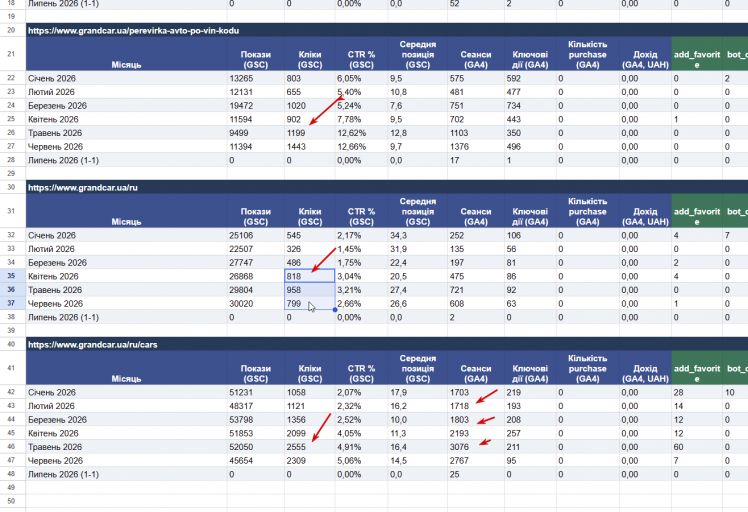This screenshot has width=748, height=512.
Task: Click the Кількість purchase (GA4) header in row 21
Action: [587, 54]
